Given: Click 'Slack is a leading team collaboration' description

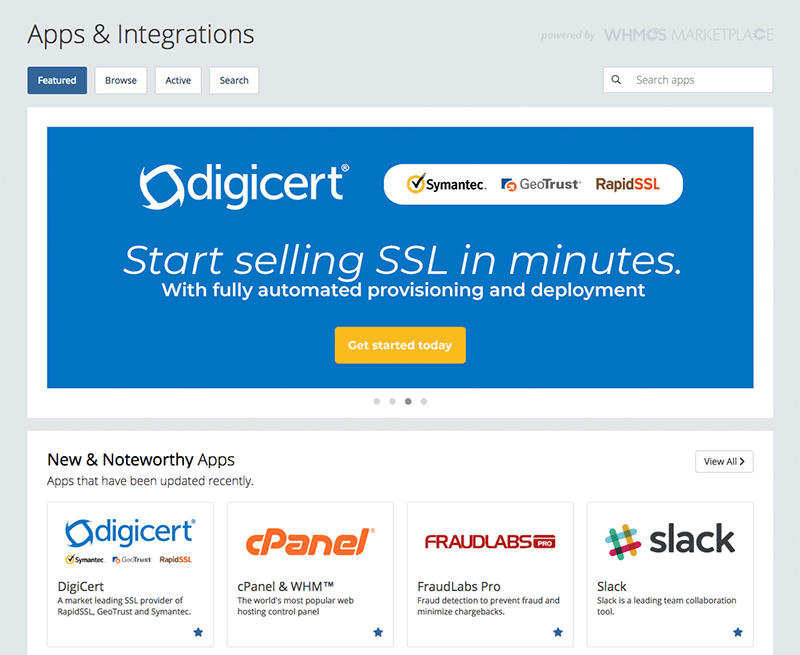Looking at the screenshot, I should [x=666, y=606].
